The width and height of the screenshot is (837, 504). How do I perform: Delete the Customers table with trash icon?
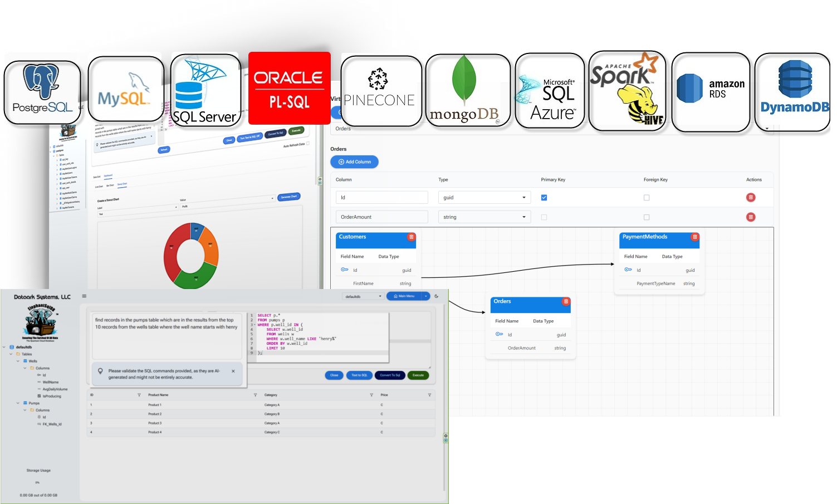coord(412,237)
